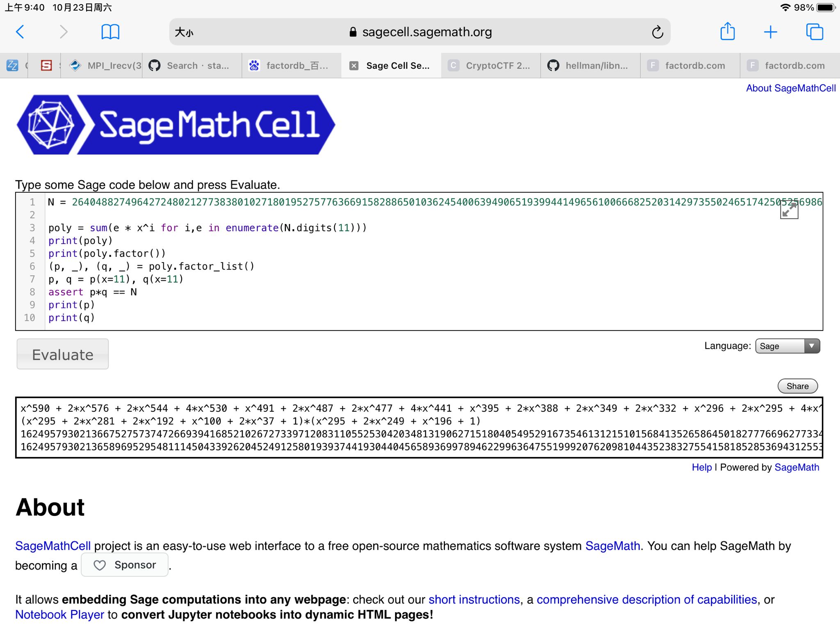Click the Share button
Screen dimensions: 840x630
(x=797, y=386)
